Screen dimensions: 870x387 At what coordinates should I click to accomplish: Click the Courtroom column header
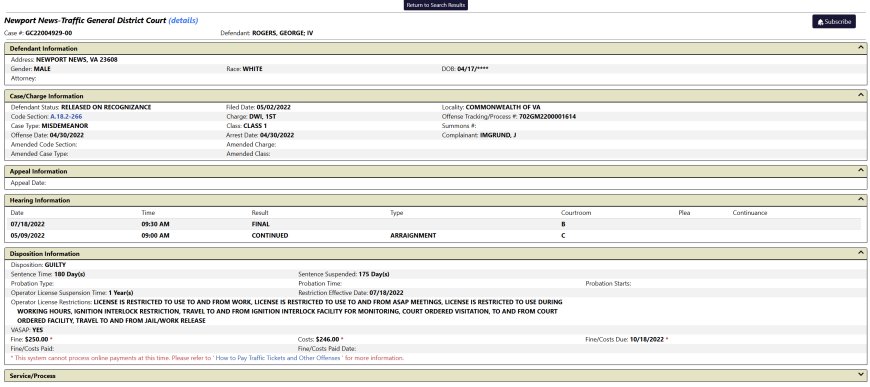coord(575,213)
